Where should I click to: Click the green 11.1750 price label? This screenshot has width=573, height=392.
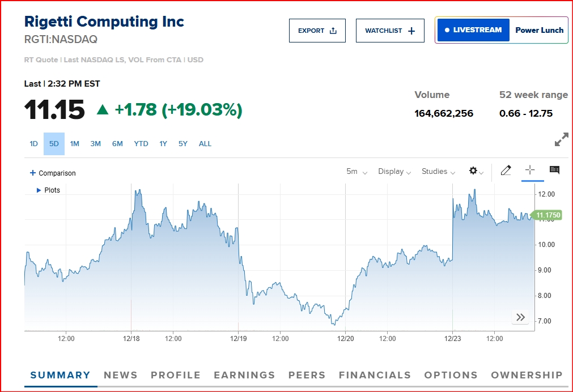548,215
